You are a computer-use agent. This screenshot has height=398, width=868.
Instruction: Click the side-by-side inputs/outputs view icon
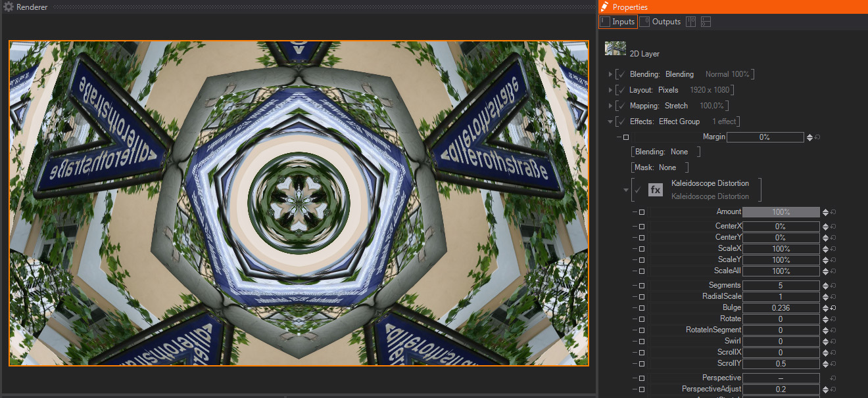[690, 22]
